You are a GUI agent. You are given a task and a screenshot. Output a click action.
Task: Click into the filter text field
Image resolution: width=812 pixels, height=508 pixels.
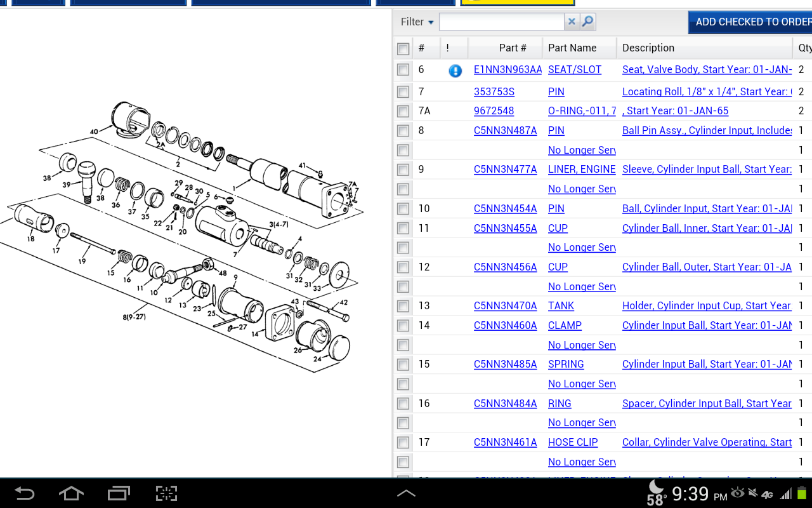pyautogui.click(x=501, y=22)
